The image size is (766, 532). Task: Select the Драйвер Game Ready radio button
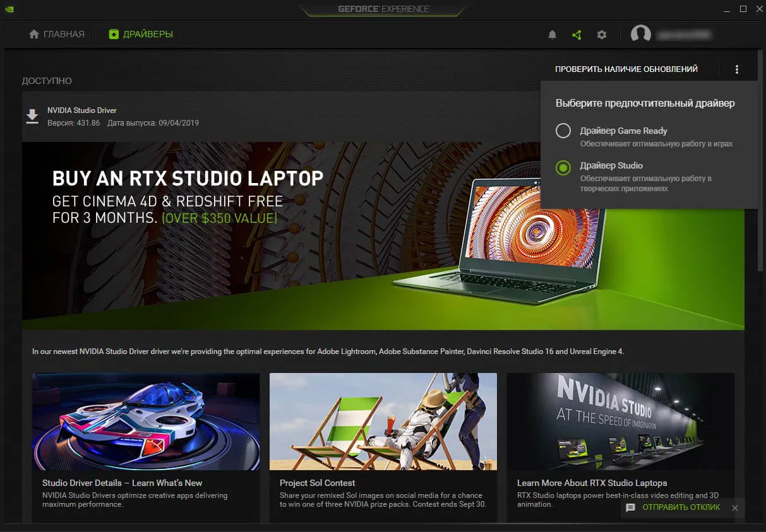(x=563, y=131)
